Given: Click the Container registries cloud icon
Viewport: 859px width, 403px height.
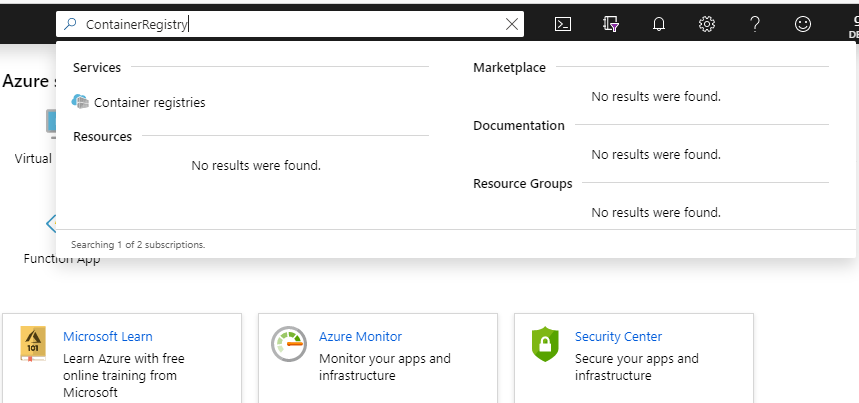Looking at the screenshot, I should point(81,102).
